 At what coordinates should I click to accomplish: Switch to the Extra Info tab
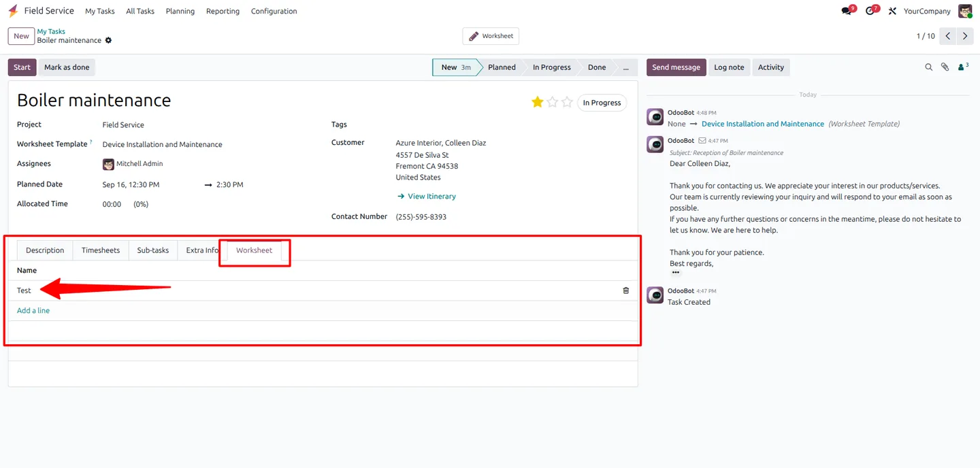pyautogui.click(x=202, y=250)
